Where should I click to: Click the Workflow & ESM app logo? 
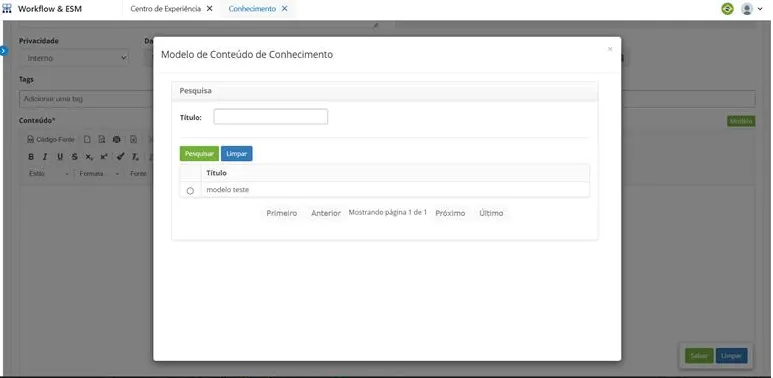pyautogui.click(x=7, y=9)
